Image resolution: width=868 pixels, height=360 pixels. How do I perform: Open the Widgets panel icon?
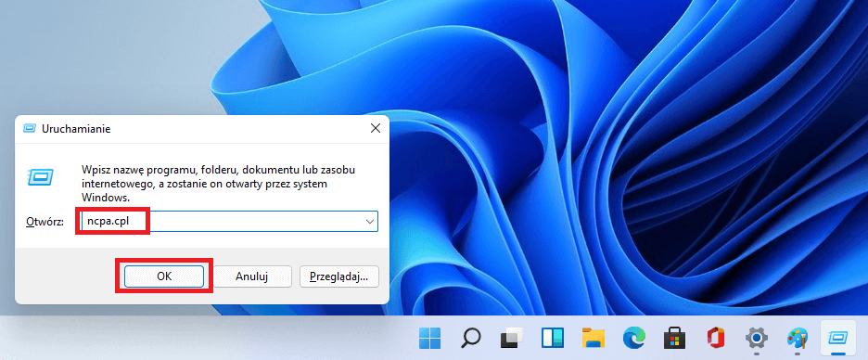coord(553,338)
